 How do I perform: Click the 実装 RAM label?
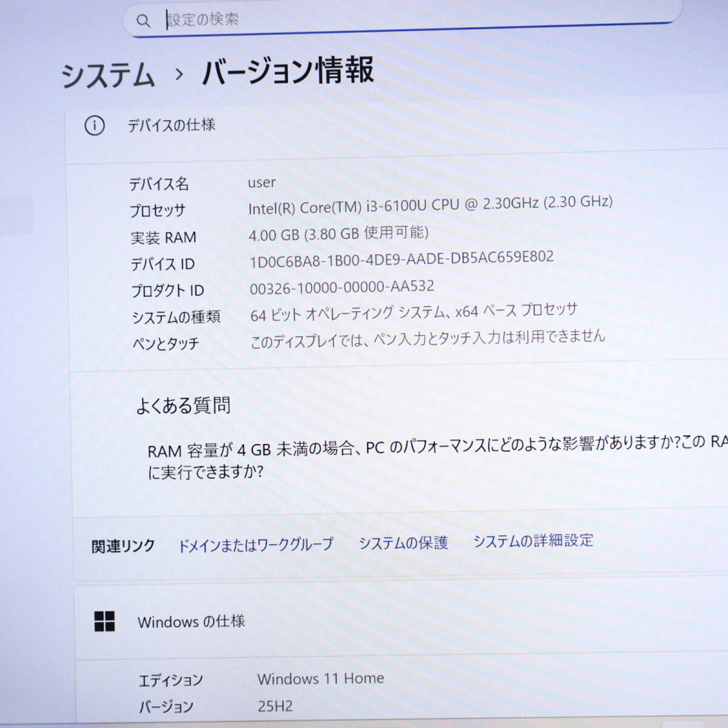pyautogui.click(x=163, y=237)
